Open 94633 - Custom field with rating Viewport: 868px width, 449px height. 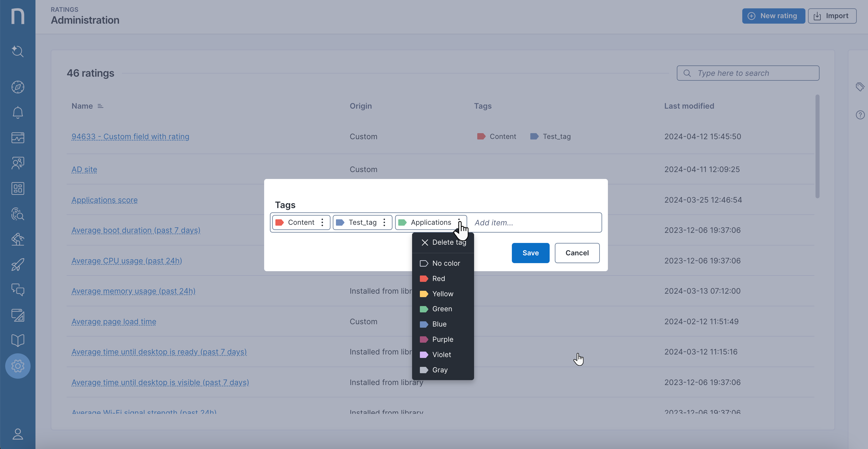(x=130, y=137)
